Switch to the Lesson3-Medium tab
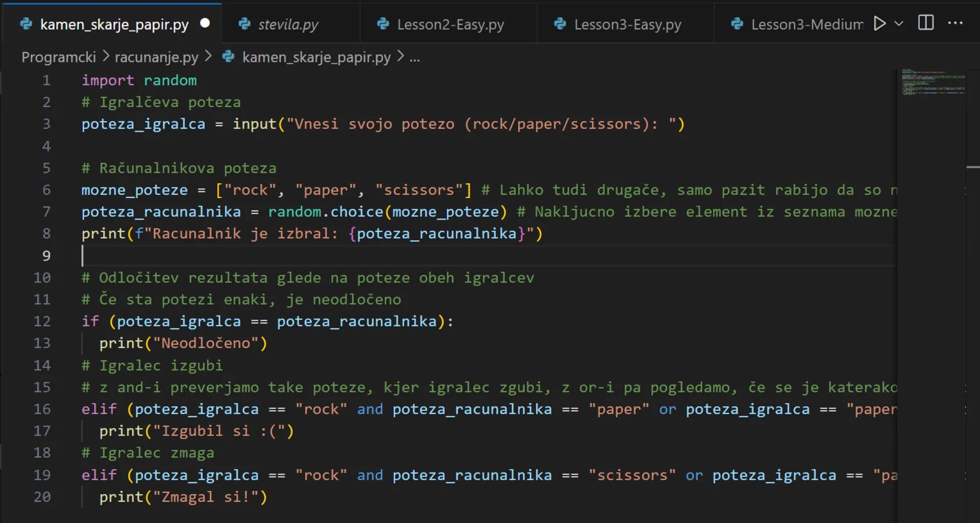Image resolution: width=980 pixels, height=523 pixels. click(806, 24)
